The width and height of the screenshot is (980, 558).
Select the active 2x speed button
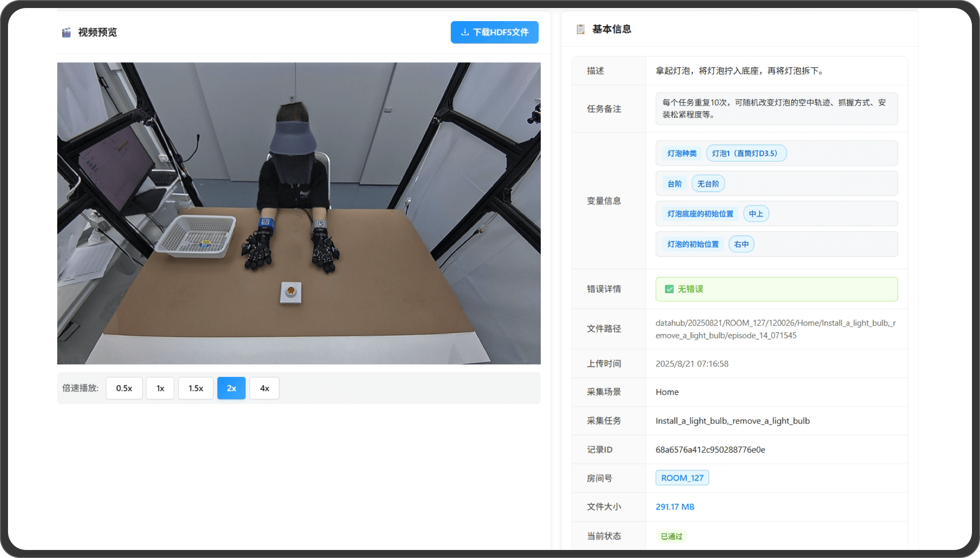tap(231, 388)
